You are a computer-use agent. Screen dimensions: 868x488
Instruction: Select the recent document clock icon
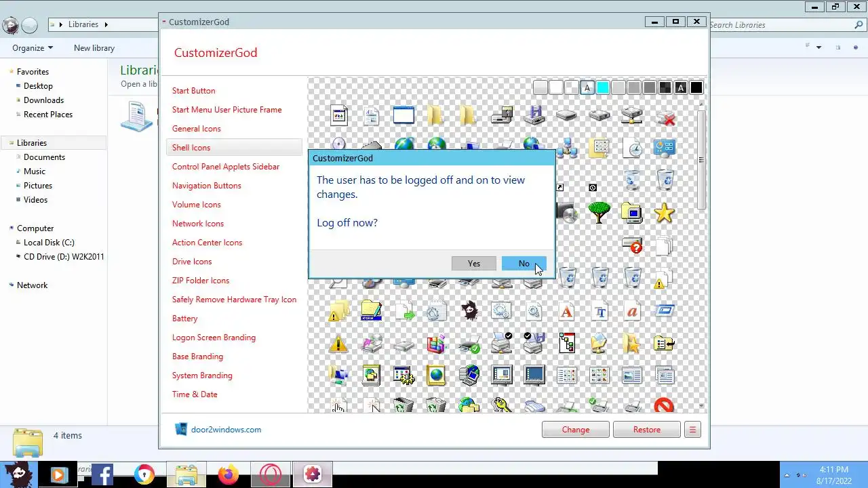(x=632, y=148)
